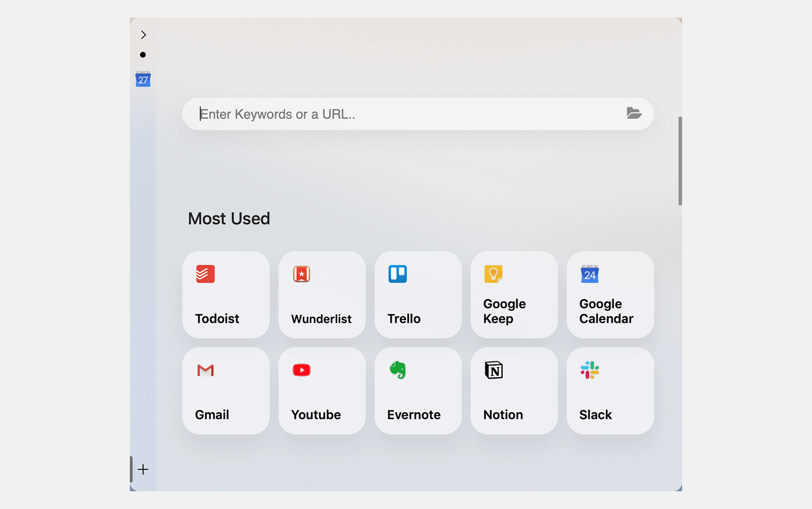
Task: Select the Gmail label text
Action: (x=212, y=415)
